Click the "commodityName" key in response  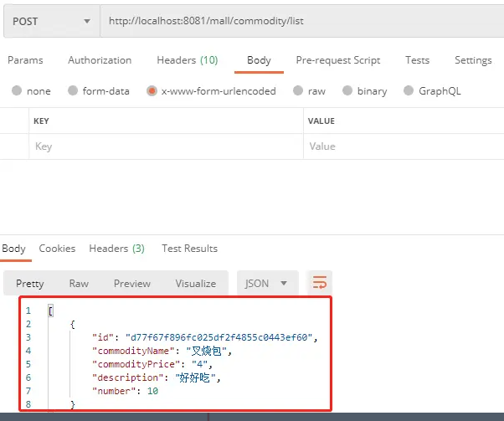point(133,351)
